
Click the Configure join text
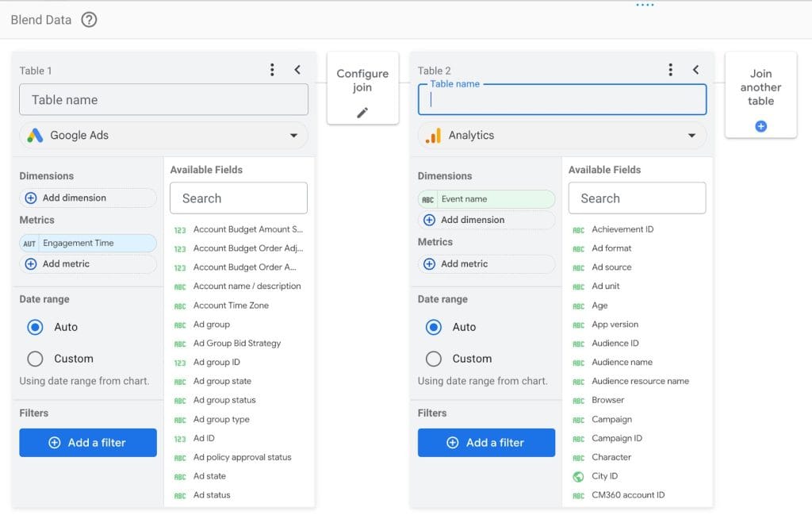pyautogui.click(x=362, y=80)
